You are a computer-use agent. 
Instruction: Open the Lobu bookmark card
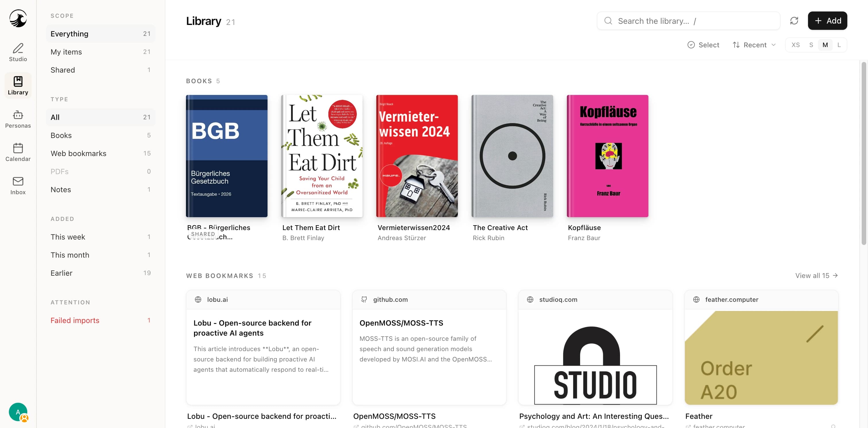point(263,347)
